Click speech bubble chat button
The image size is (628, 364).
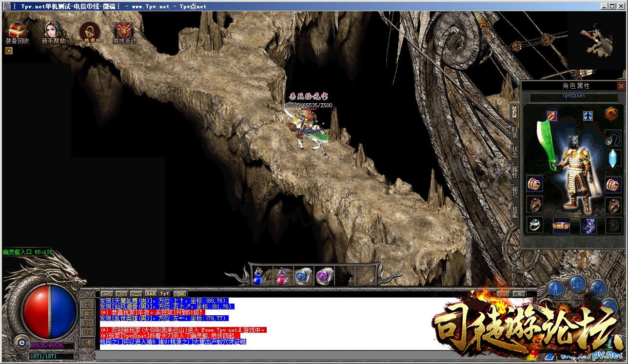180,293
